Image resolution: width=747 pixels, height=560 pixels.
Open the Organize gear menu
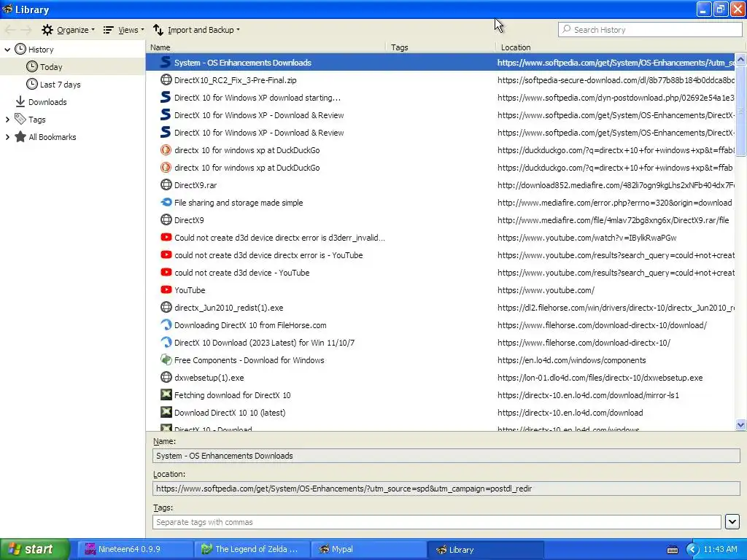[68, 30]
